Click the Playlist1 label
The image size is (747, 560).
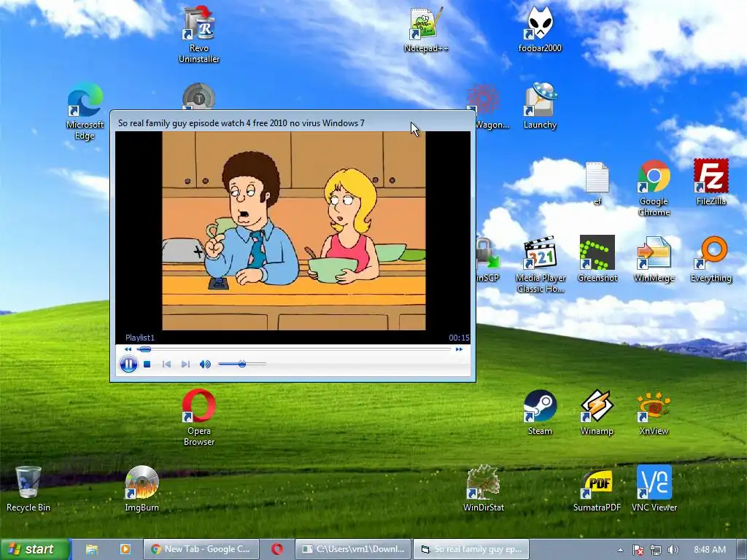pos(139,338)
